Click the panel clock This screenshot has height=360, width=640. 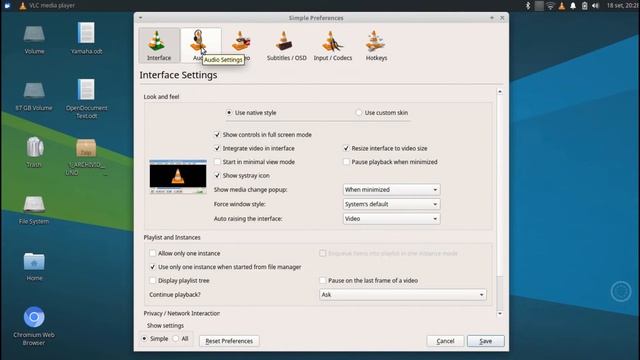(x=622, y=5)
